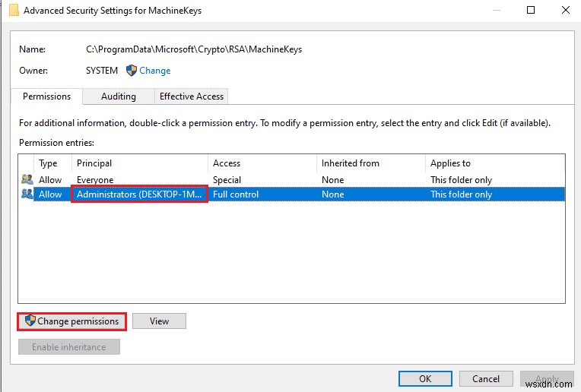Select the Permissions tab
The width and height of the screenshot is (581, 392).
click(x=47, y=96)
